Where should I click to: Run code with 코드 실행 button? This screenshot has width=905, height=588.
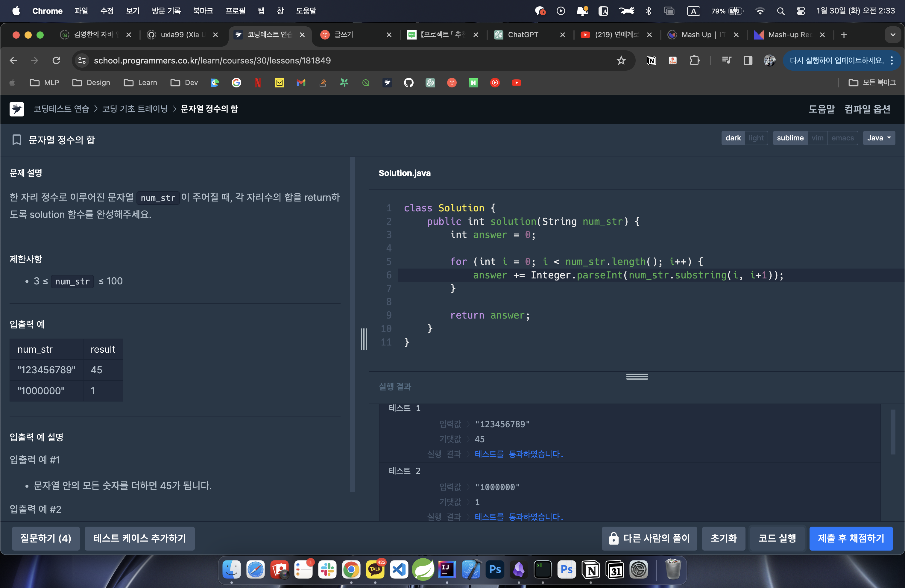coord(777,538)
